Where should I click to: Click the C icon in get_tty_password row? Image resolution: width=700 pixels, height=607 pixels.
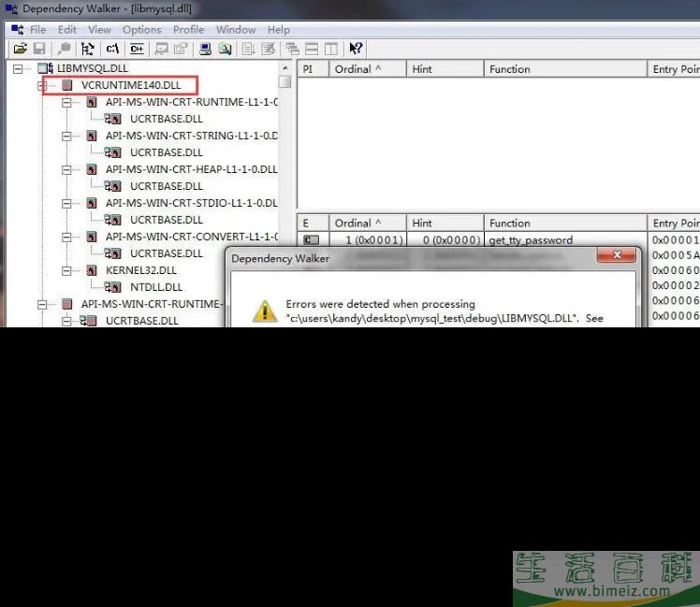click(x=311, y=240)
